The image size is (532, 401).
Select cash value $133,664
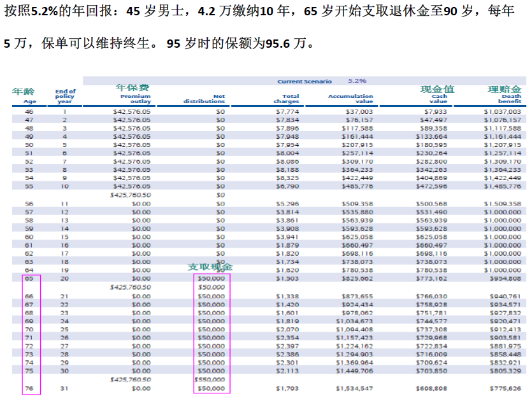(x=432, y=137)
